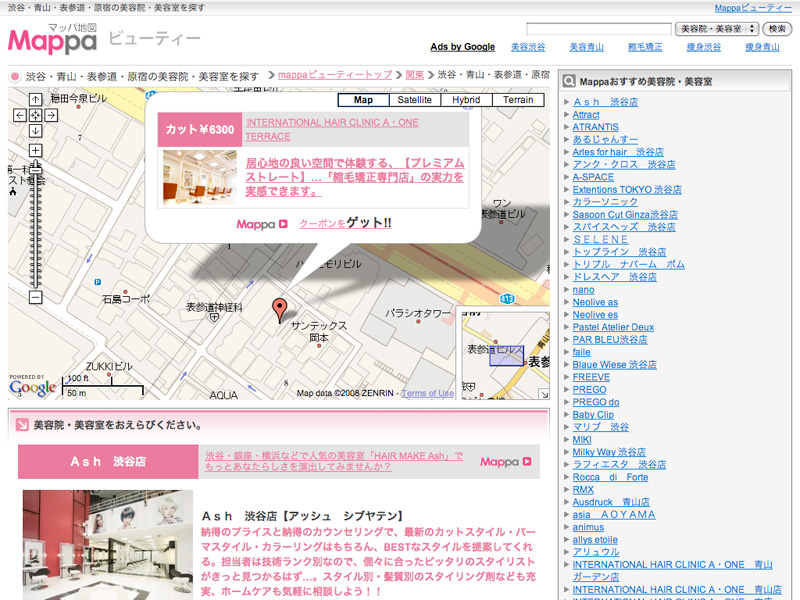
Task: Open SELENE in sidebar list
Action: point(601,240)
